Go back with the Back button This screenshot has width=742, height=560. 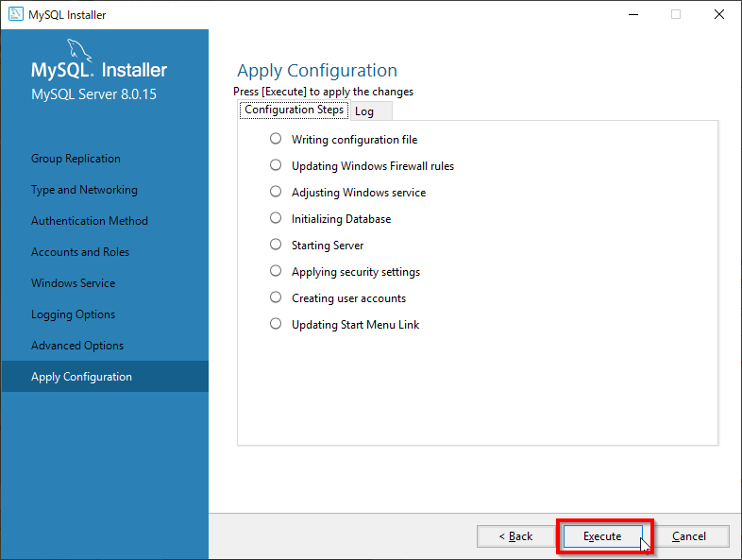(515, 536)
